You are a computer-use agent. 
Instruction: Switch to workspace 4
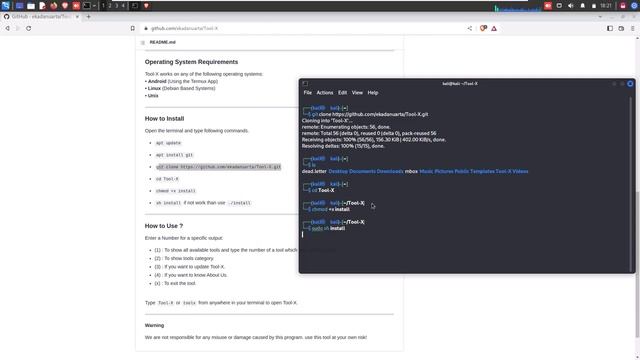pos(123,6)
